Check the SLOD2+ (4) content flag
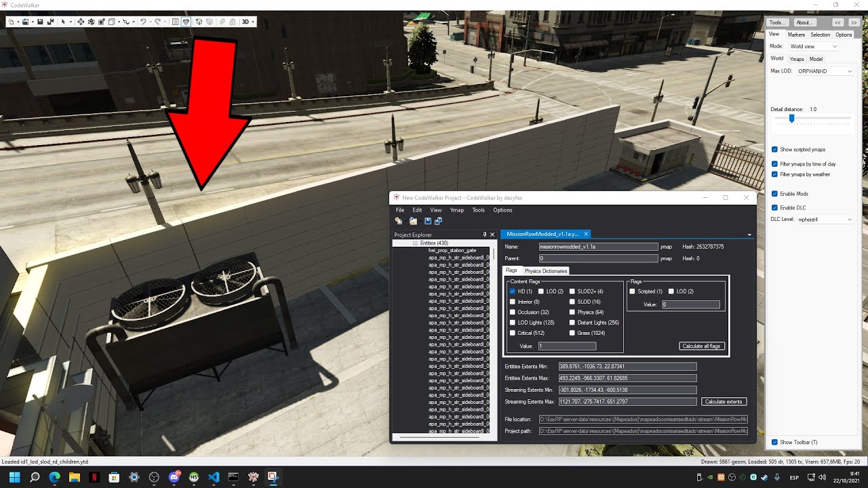This screenshot has width=868, height=488. [572, 291]
